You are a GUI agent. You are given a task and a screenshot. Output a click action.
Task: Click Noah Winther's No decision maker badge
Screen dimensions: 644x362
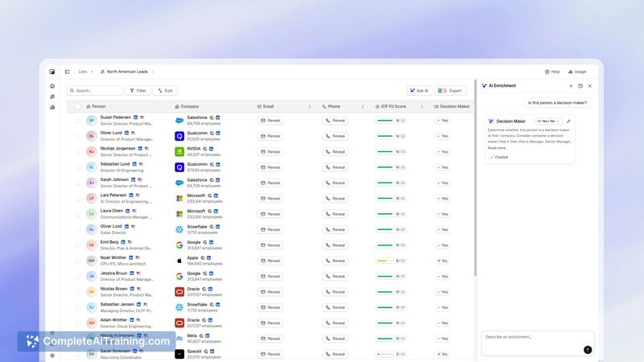pyautogui.click(x=442, y=261)
